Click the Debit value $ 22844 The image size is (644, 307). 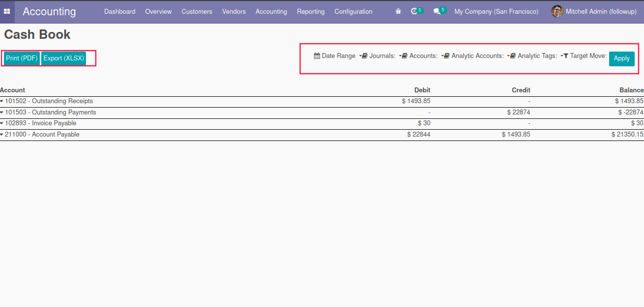419,135
